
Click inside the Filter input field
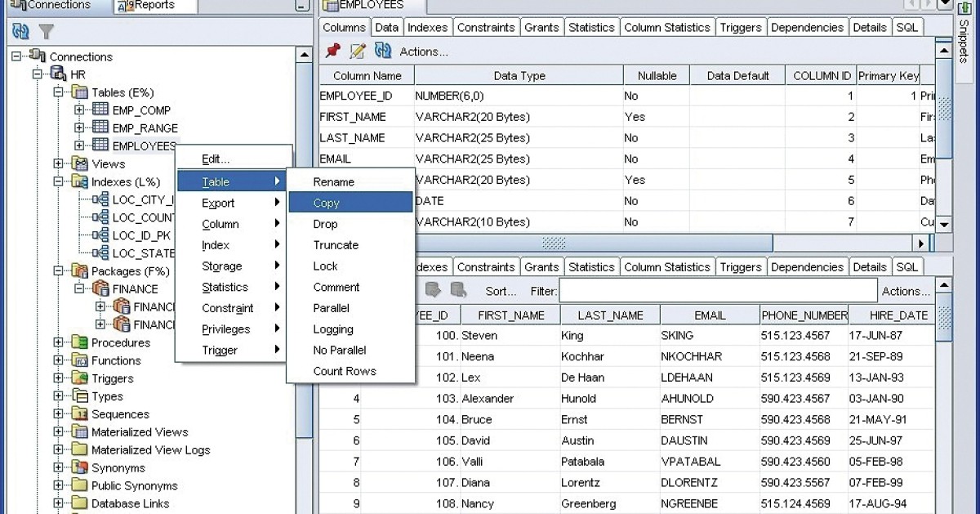(718, 291)
